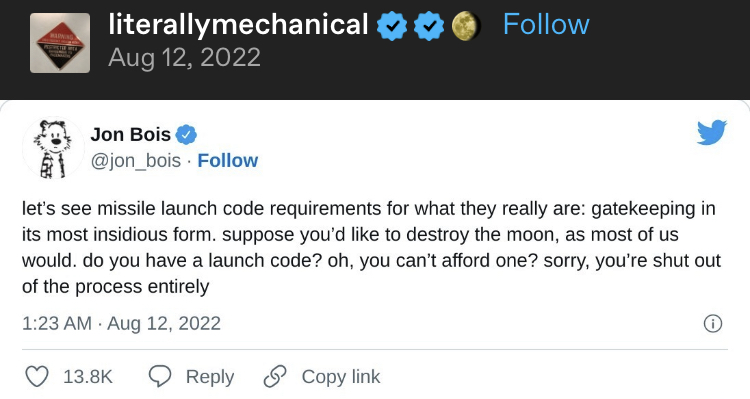Click Jon Bois's verified checkmark
The width and height of the screenshot is (750, 399).
click(186, 135)
